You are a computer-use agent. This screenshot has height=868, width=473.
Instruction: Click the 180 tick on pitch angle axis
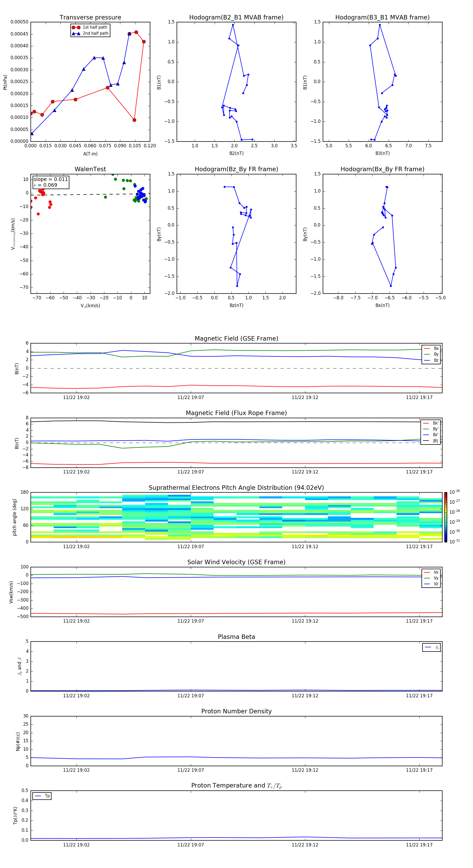pos(25,492)
